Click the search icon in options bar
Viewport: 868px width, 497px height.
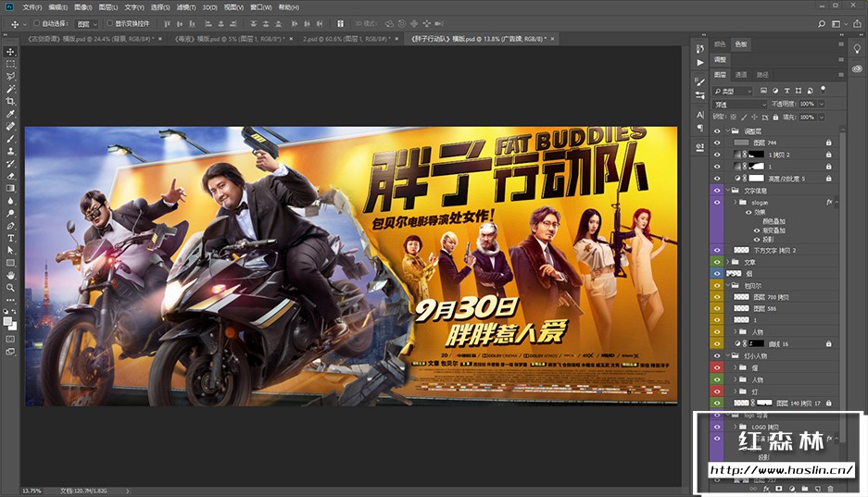coord(822,24)
